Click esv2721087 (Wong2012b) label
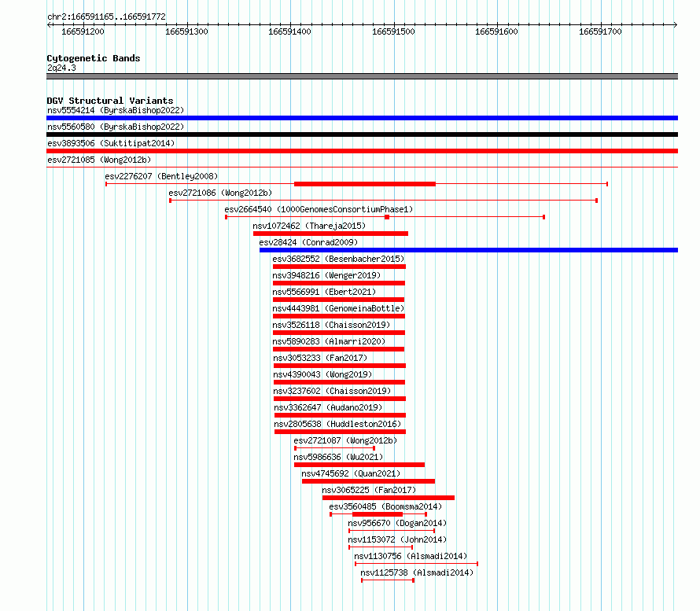The image size is (700, 611). pyautogui.click(x=345, y=440)
